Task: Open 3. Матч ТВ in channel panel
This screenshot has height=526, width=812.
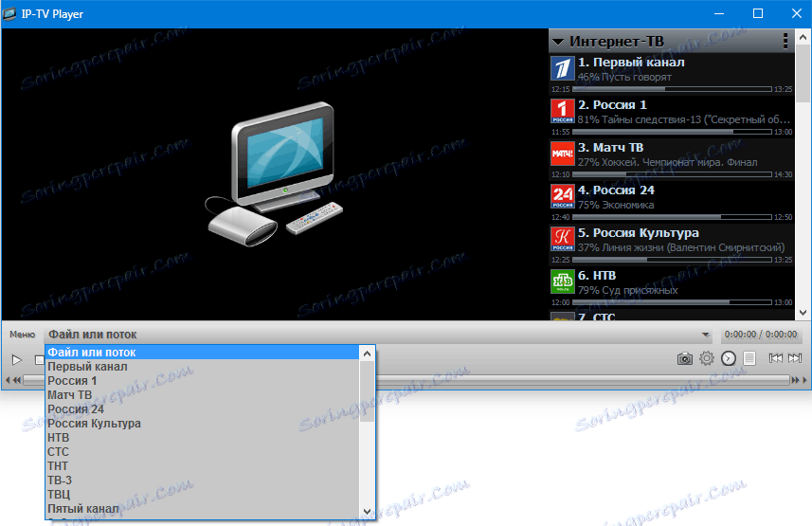Action: click(672, 159)
